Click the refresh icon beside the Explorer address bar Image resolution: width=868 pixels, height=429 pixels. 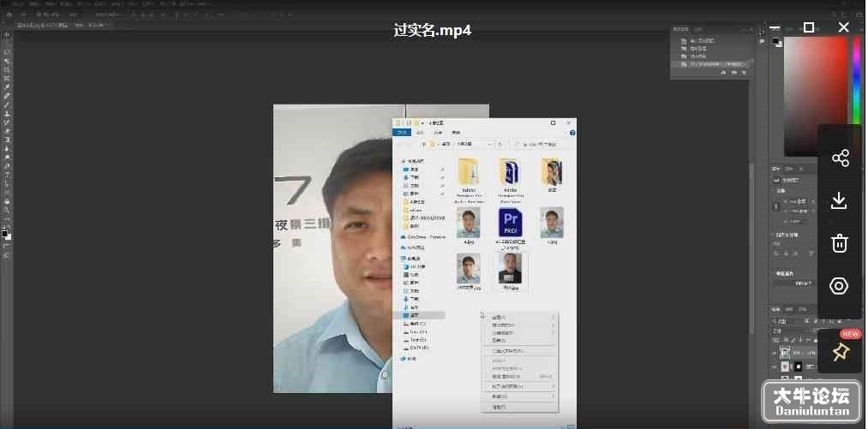click(500, 144)
